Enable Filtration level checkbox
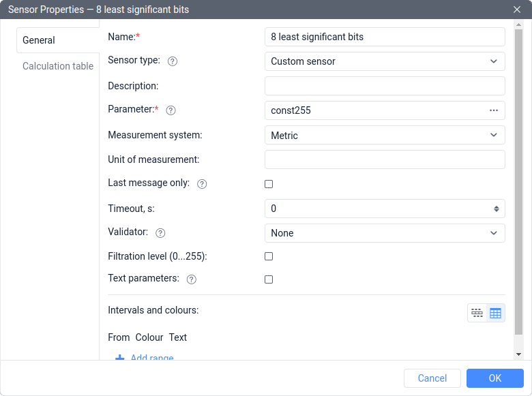Viewport: 532px width, 396px height. 269,256
